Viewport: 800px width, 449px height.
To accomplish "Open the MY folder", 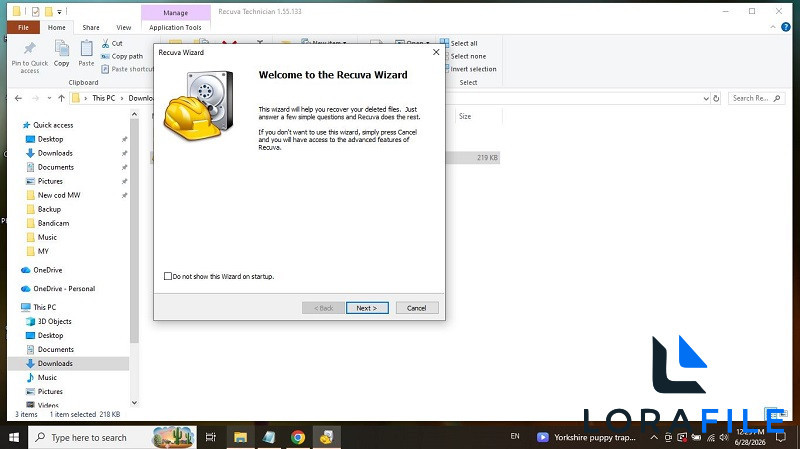I will point(43,251).
